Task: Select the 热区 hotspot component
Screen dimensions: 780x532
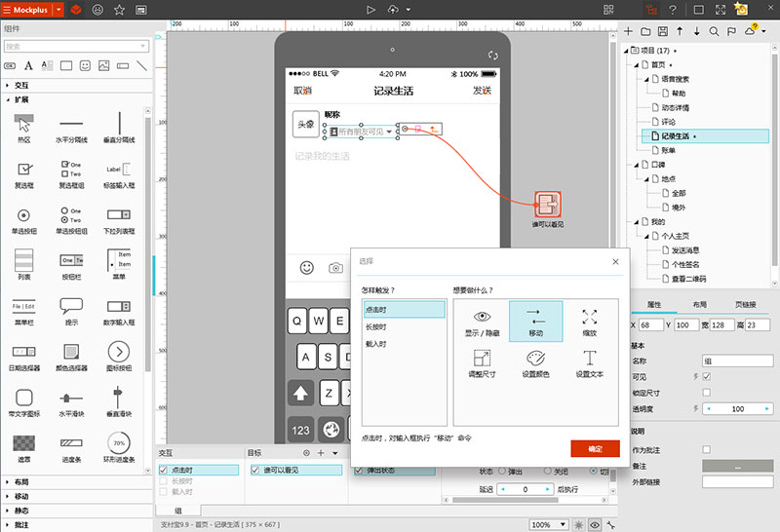Action: point(24,124)
